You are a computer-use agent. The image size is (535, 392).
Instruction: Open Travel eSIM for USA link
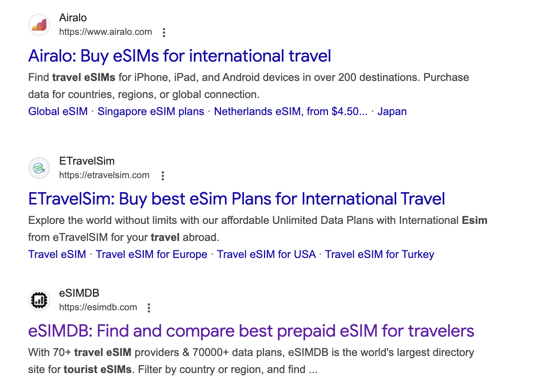[266, 254]
